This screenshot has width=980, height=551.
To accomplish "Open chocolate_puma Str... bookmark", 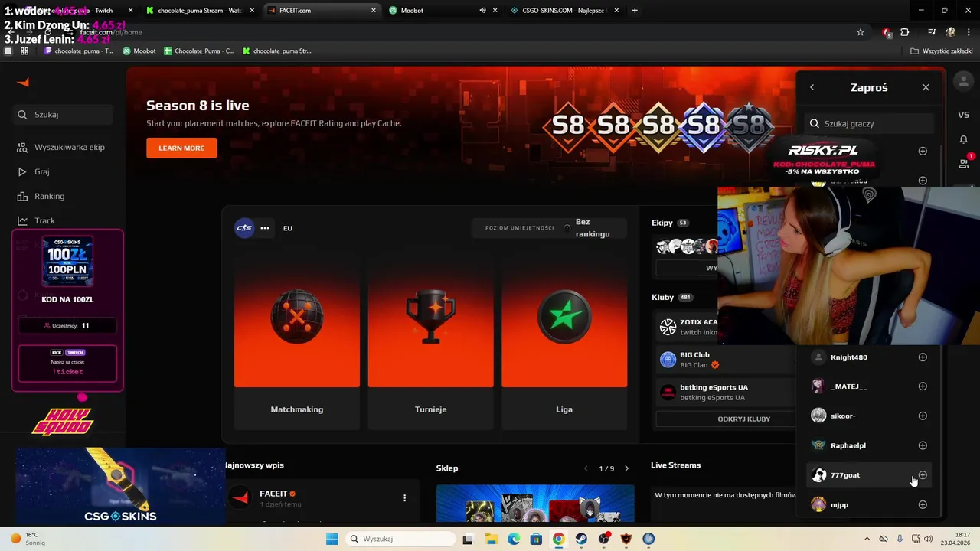I will [277, 51].
